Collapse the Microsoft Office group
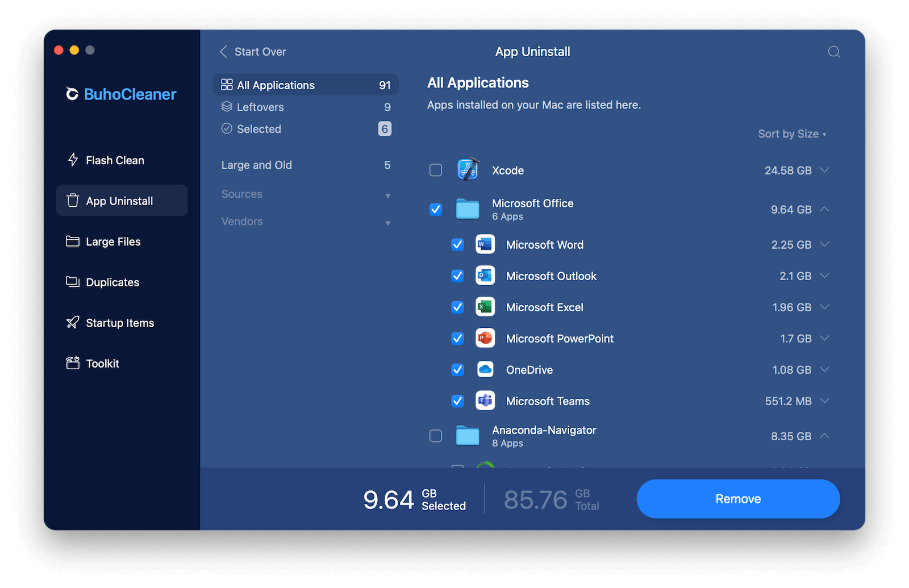 tap(824, 210)
